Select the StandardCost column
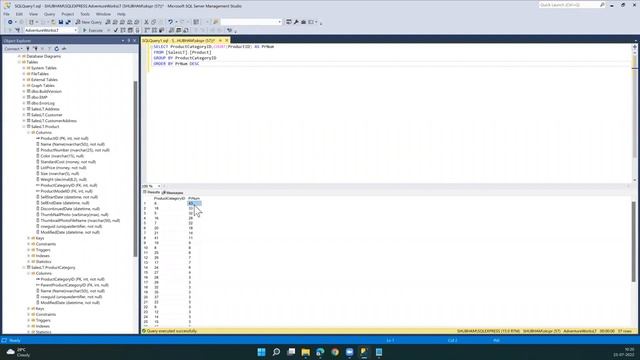This screenshot has width=640, height=360. tap(68, 162)
